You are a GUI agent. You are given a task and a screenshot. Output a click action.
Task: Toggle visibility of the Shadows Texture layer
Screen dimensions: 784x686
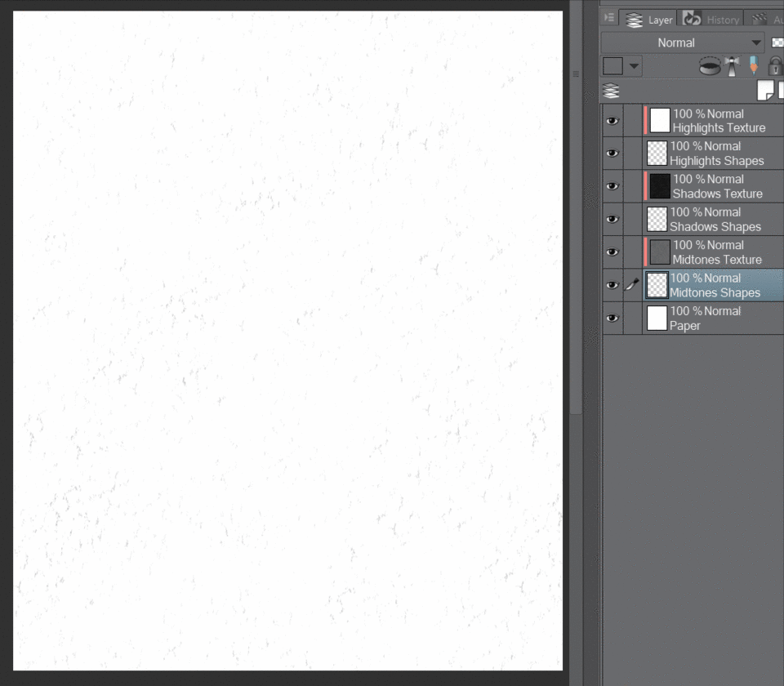[612, 186]
